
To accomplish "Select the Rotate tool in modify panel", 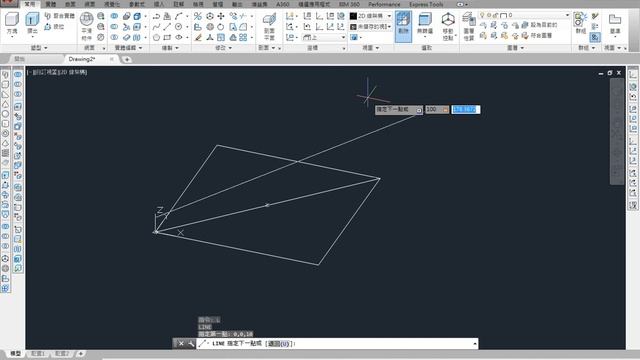I will click(221, 27).
